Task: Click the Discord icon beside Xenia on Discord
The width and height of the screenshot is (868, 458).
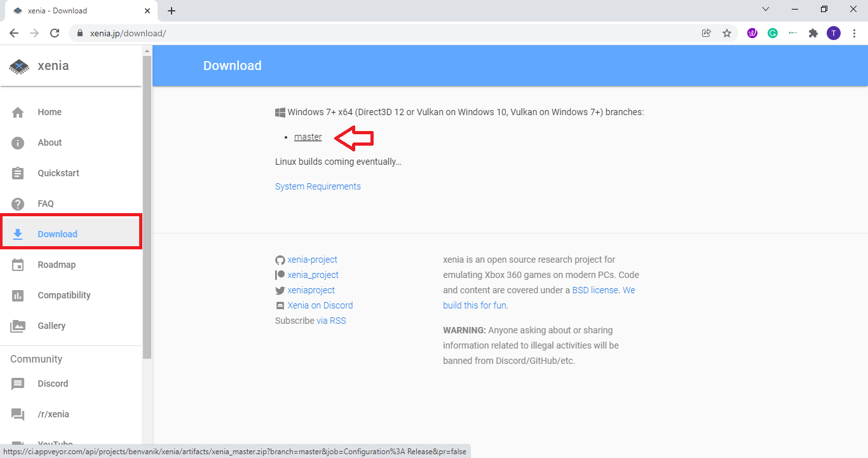Action: coord(280,305)
